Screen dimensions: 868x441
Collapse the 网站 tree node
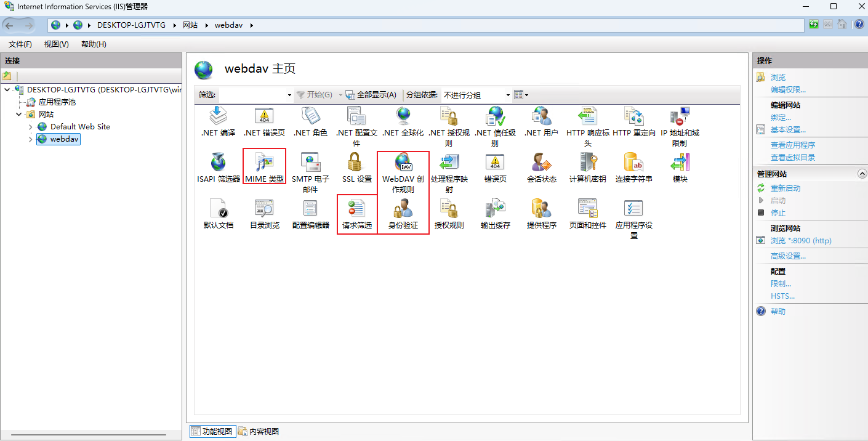(x=18, y=115)
